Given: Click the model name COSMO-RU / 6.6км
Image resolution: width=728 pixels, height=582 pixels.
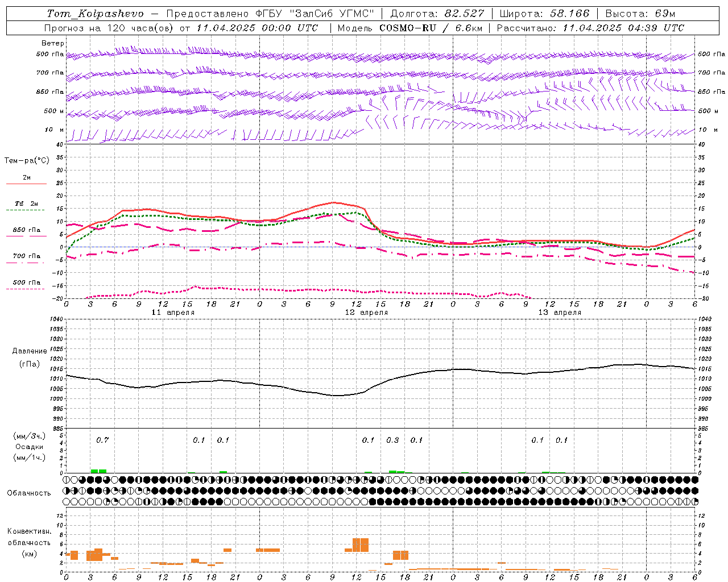Looking at the screenshot, I should [431, 28].
